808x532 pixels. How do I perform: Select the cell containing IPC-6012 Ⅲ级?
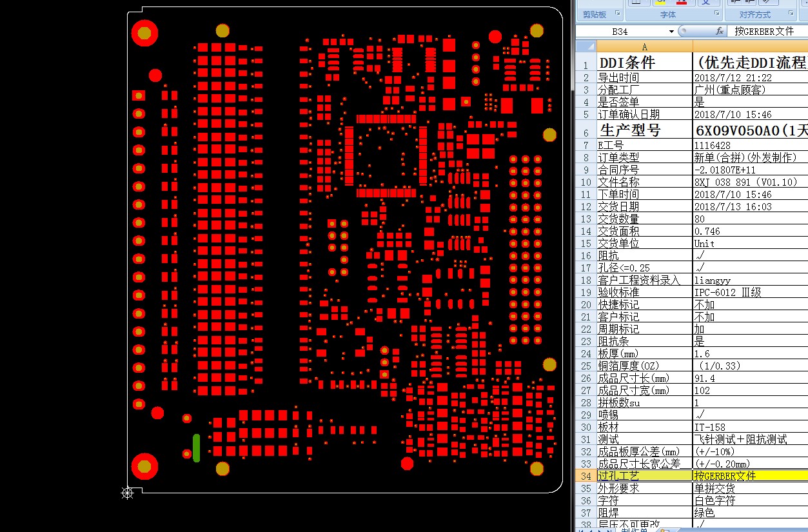[x=751, y=292]
